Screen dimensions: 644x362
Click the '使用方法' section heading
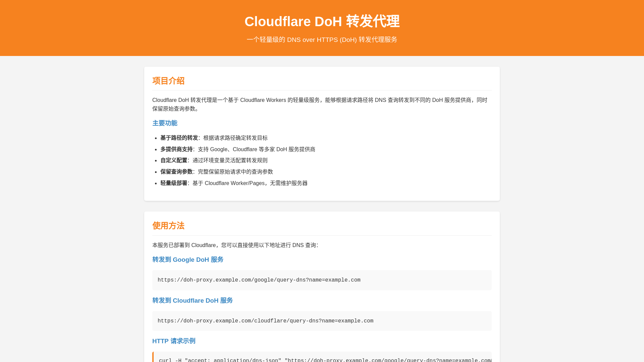[x=168, y=226]
